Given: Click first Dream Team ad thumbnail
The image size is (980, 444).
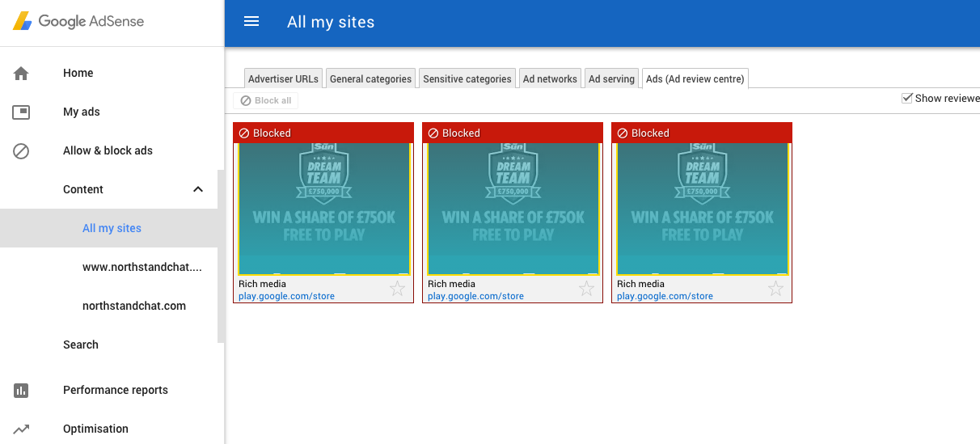Looking at the screenshot, I should coord(324,209).
